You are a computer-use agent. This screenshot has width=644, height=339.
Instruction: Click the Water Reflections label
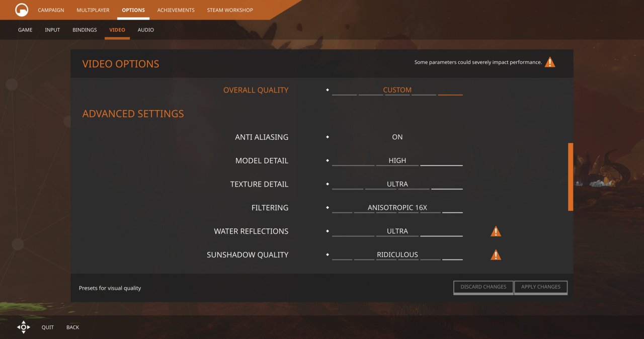[251, 231]
